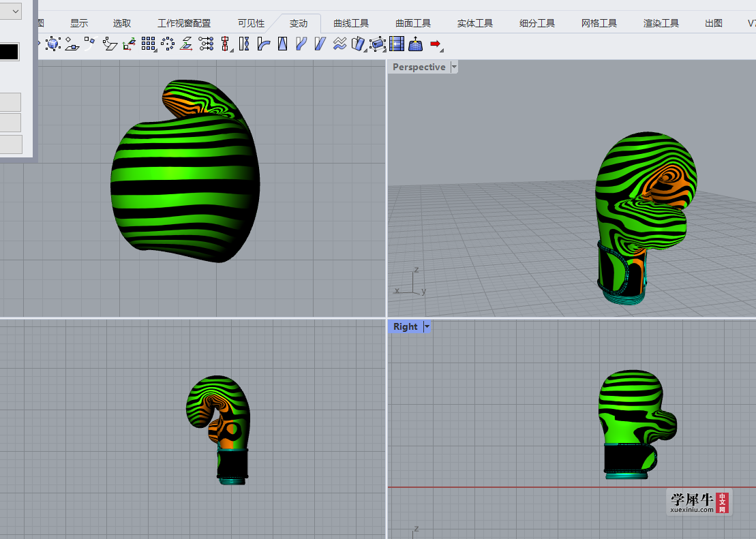Viewport: 756px width, 539px height.
Task: Select the Shear tool
Action: [x=320, y=44]
